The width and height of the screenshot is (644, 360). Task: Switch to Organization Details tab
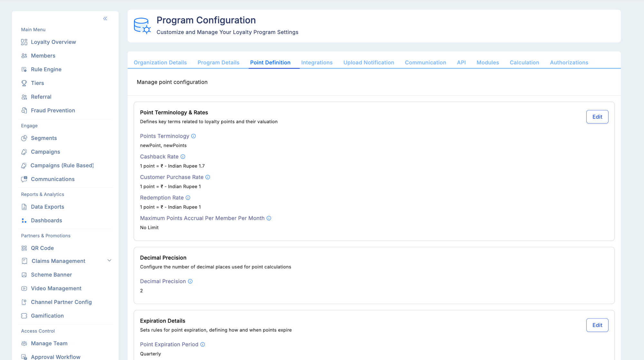click(160, 62)
